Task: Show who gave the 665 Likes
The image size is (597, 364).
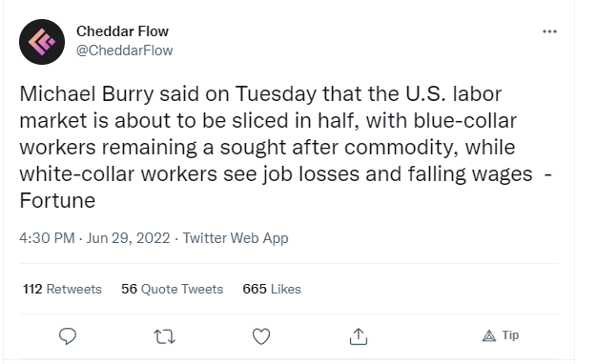Action: pyautogui.click(x=272, y=289)
